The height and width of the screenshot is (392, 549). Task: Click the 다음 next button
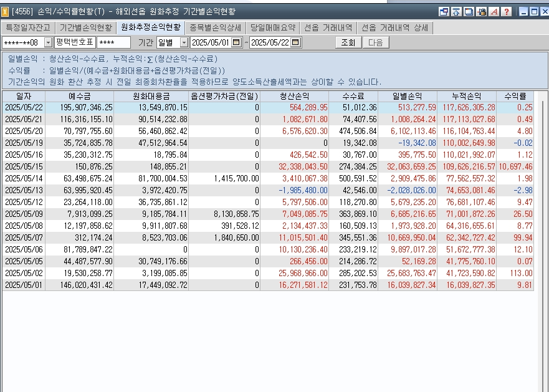[x=376, y=42]
